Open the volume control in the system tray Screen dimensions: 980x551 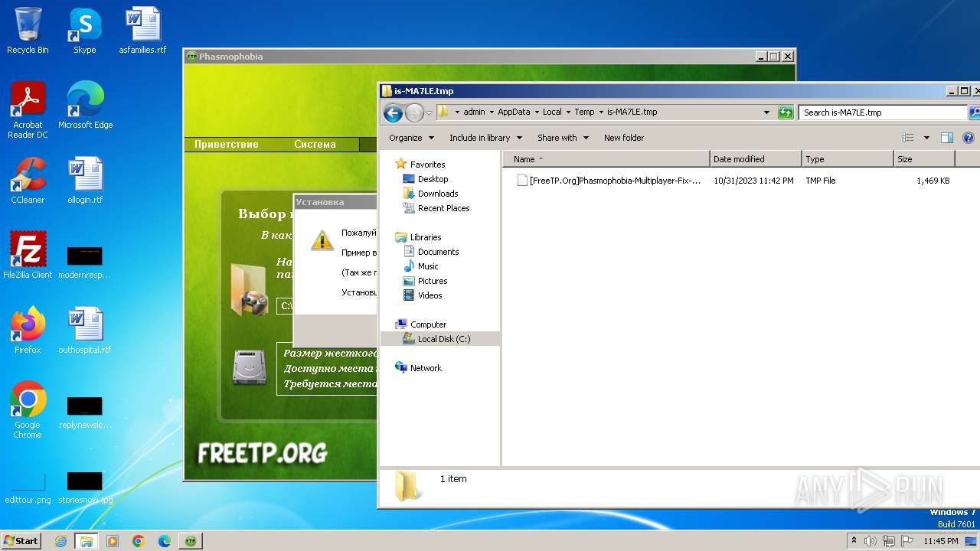click(x=871, y=541)
